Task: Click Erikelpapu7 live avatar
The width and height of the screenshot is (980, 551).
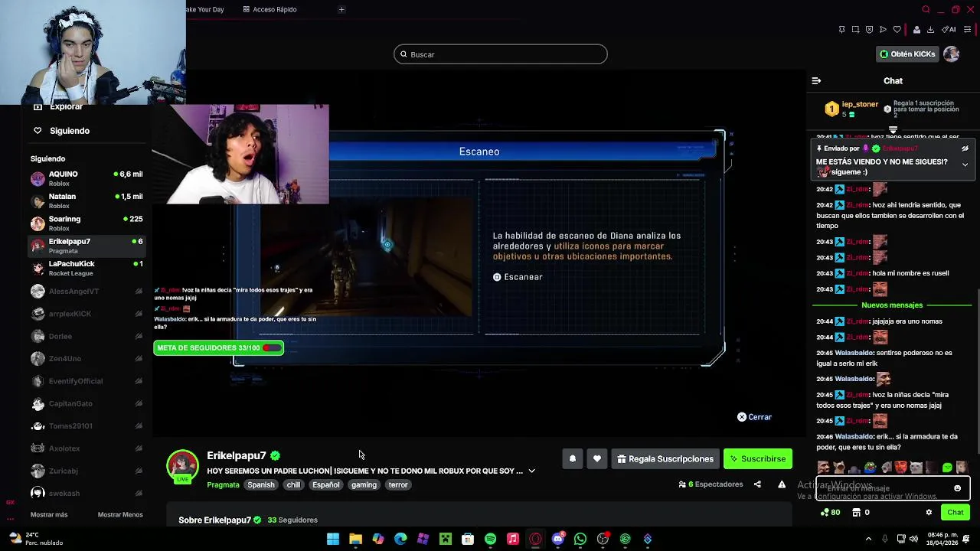Action: click(x=182, y=466)
